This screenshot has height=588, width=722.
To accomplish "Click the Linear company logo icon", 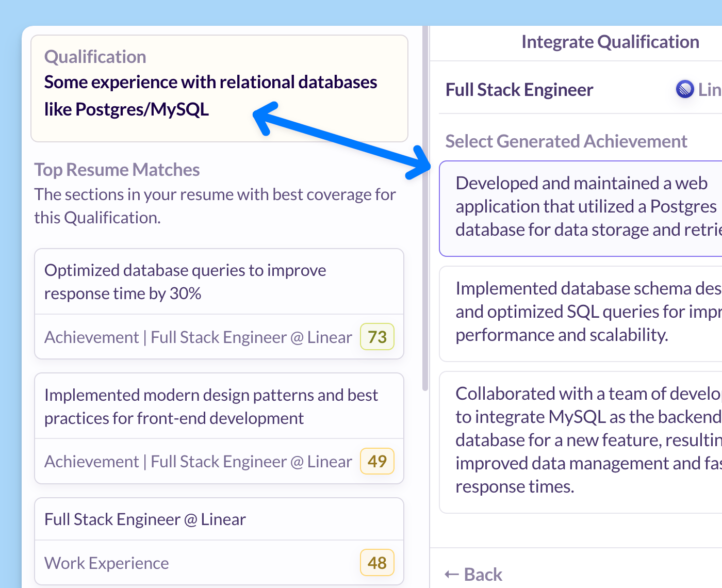I will [x=685, y=89].
